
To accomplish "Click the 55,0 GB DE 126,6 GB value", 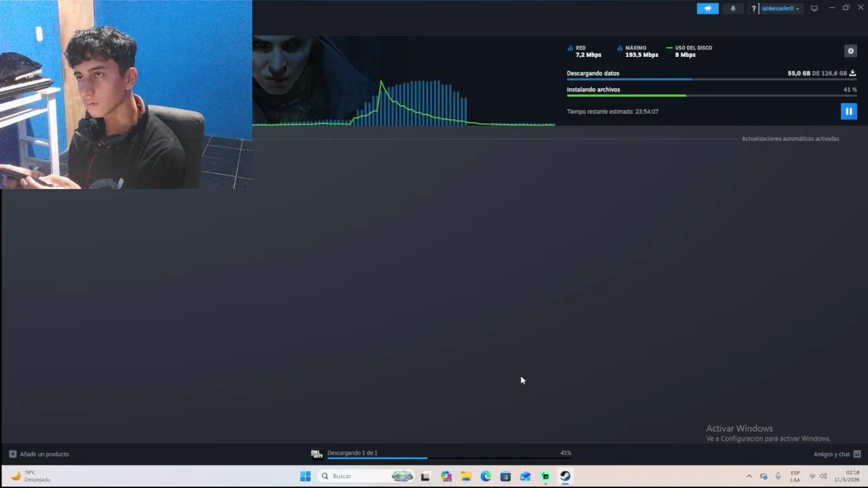I will [817, 73].
